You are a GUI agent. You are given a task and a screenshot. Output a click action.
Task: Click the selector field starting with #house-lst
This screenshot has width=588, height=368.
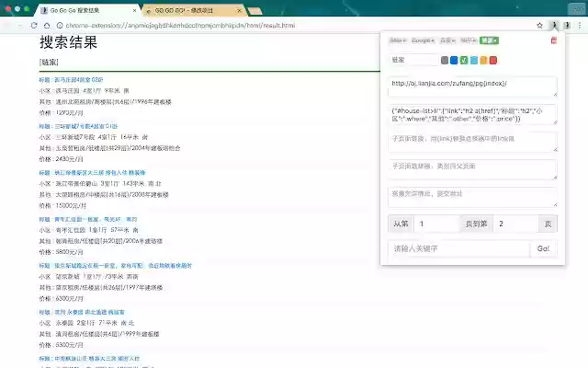click(472, 114)
